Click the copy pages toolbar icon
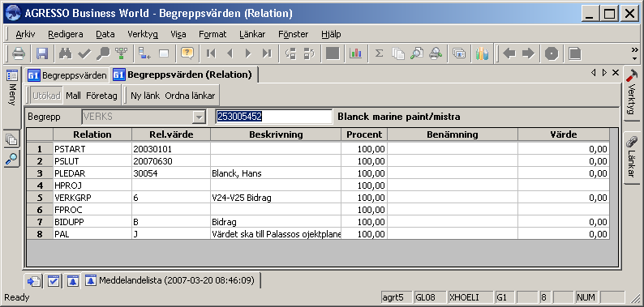The width and height of the screenshot is (644, 307). tap(398, 53)
